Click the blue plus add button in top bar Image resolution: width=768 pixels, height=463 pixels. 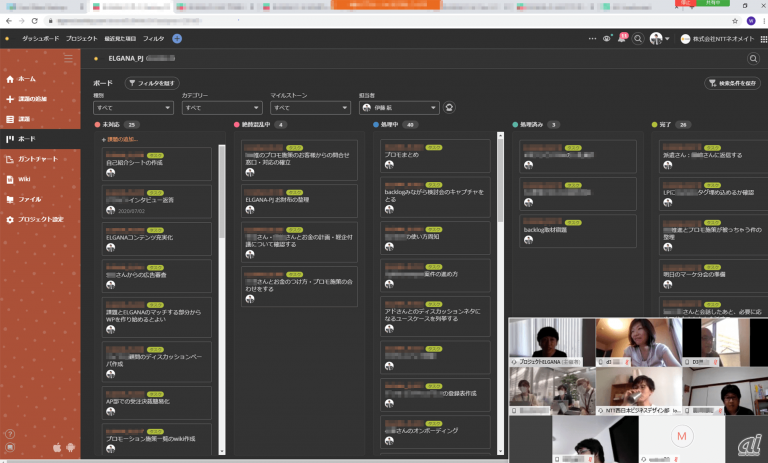177,38
